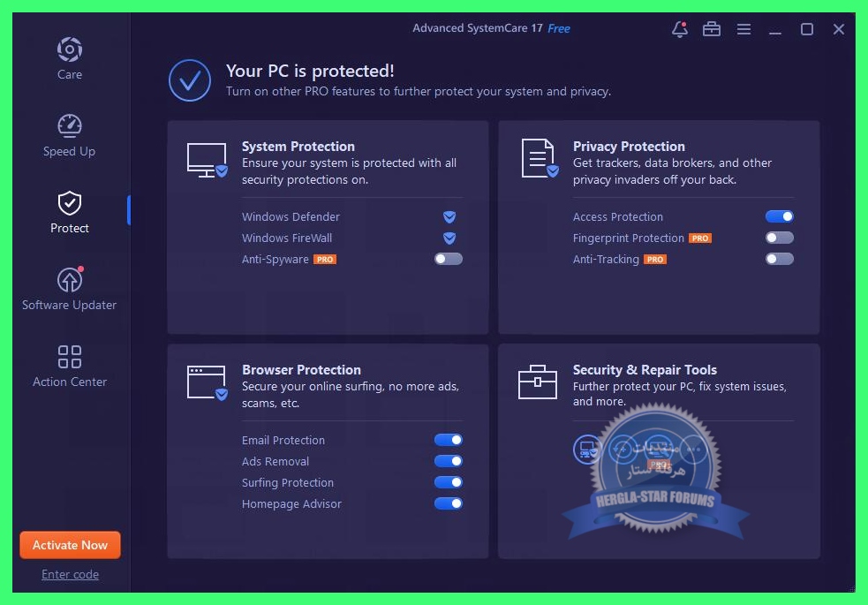Click the Privacy Protection document icon
The height and width of the screenshot is (605, 868).
click(540, 159)
